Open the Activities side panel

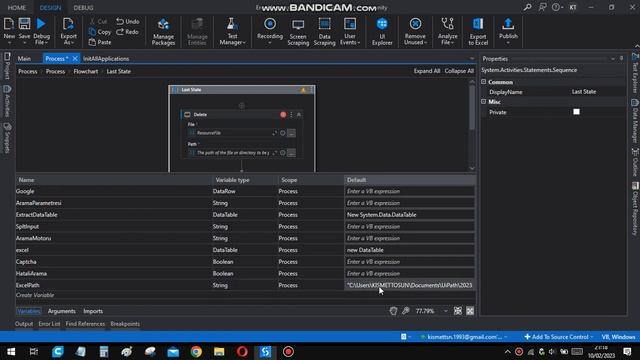[x=7, y=101]
